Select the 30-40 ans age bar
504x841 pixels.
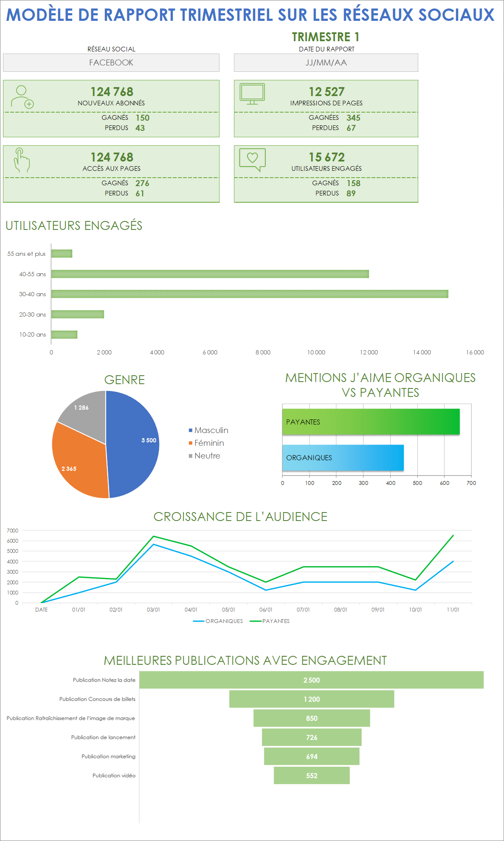[250, 294]
